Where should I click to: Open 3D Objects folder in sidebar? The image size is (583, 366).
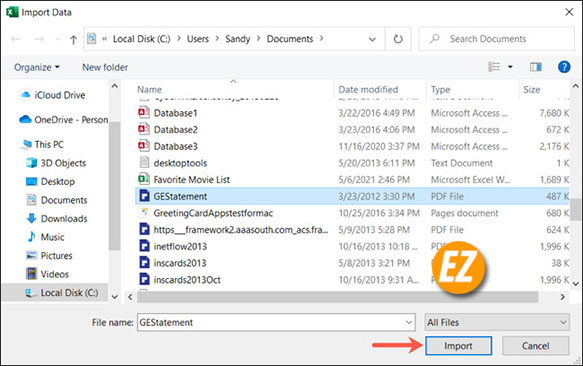[56, 163]
